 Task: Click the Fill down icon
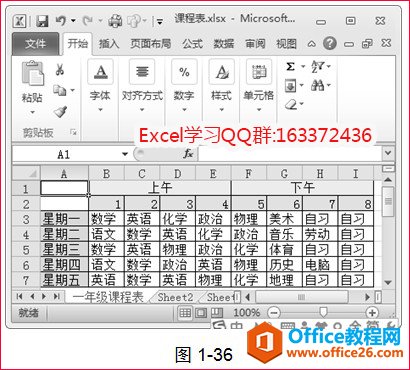click(x=290, y=86)
